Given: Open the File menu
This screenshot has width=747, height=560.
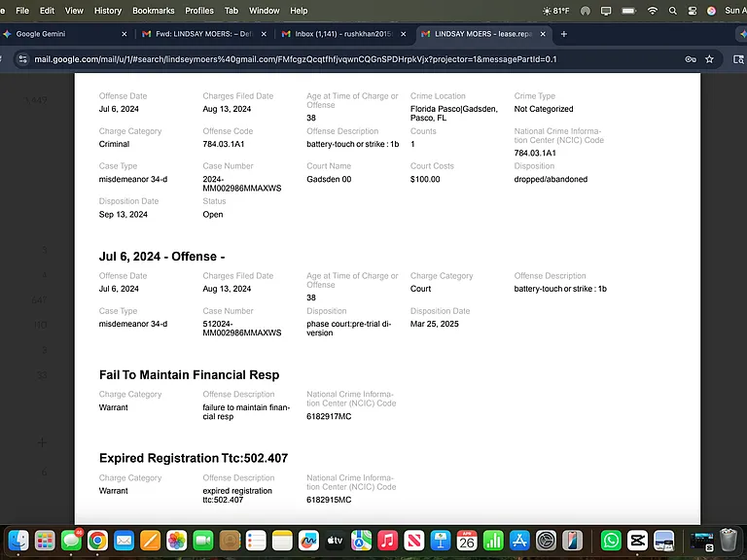Looking at the screenshot, I should (22, 11).
